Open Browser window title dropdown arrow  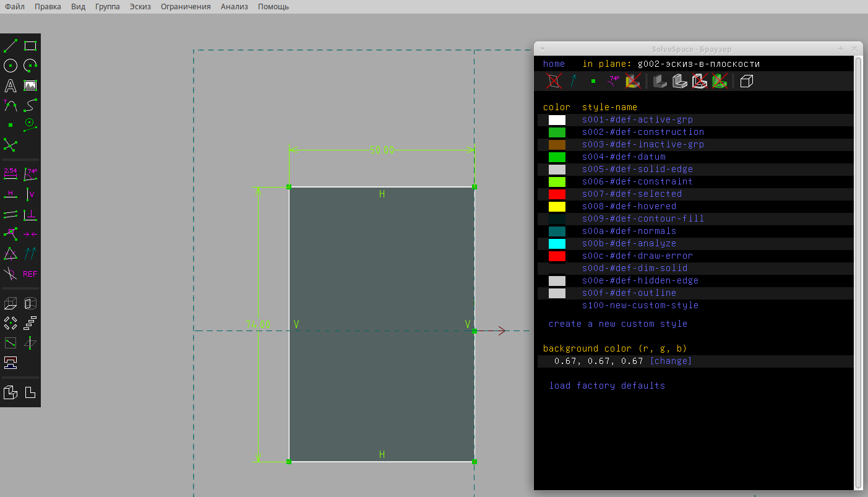click(543, 48)
